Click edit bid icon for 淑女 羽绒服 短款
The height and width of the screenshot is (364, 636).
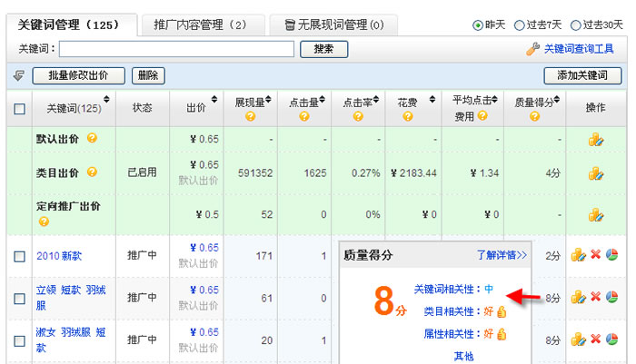click(579, 339)
